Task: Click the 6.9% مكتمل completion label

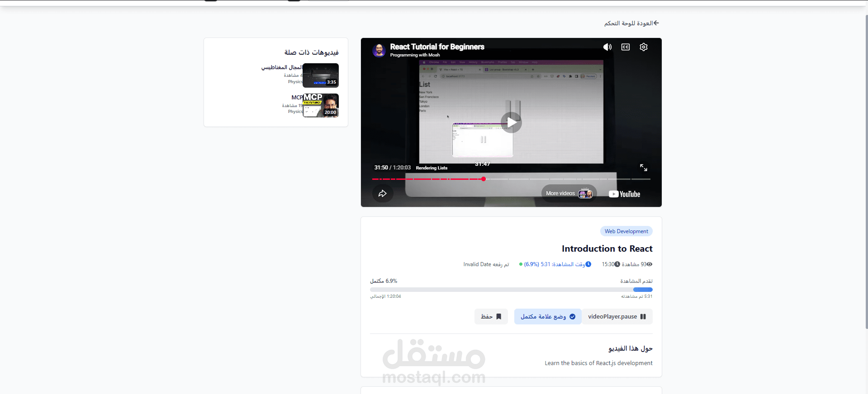Action: click(384, 281)
